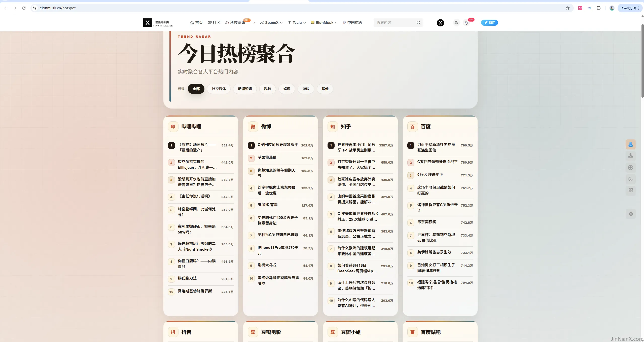Open the 中国航天 menu item
The width and height of the screenshot is (644, 342).
click(352, 23)
